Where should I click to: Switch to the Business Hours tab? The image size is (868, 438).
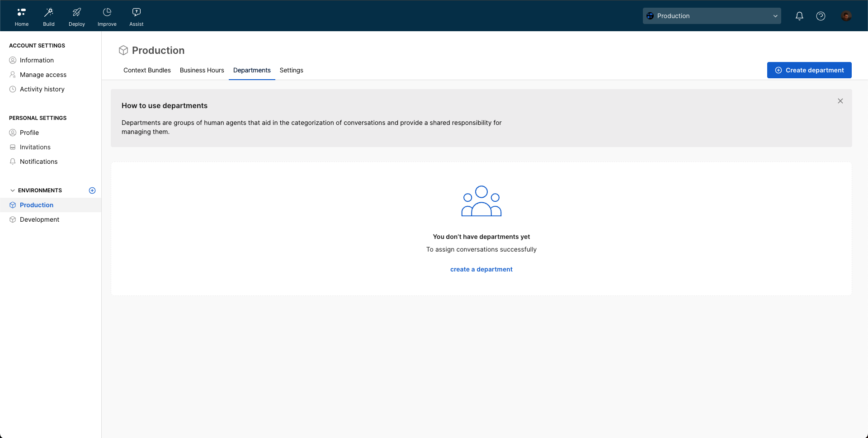click(x=202, y=70)
